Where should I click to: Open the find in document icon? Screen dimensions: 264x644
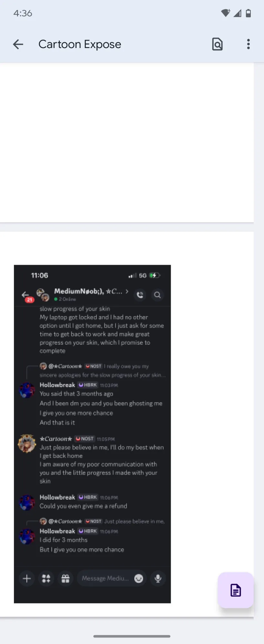pyautogui.click(x=217, y=44)
